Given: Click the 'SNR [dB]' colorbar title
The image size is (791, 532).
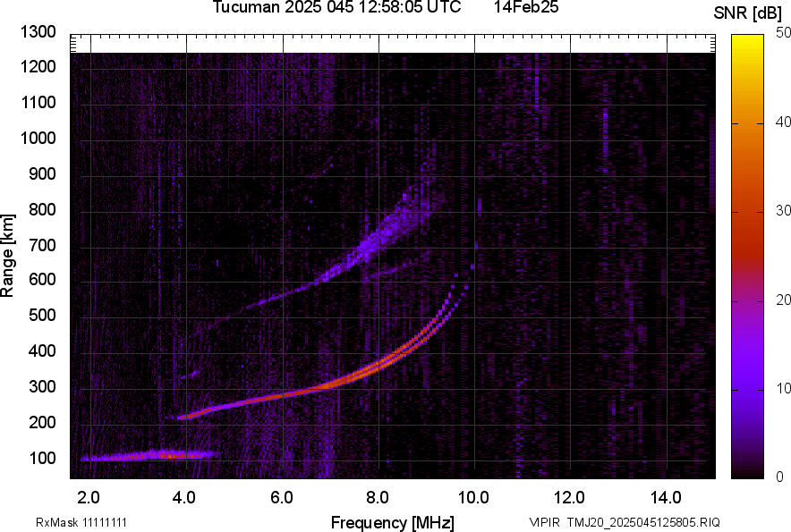Looking at the screenshot, I should [748, 13].
